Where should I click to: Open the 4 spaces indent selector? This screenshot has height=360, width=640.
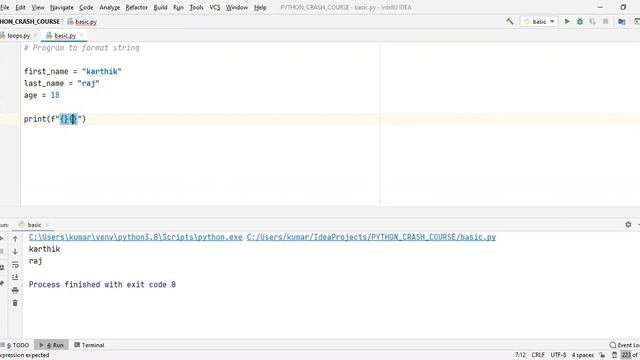[x=582, y=355]
